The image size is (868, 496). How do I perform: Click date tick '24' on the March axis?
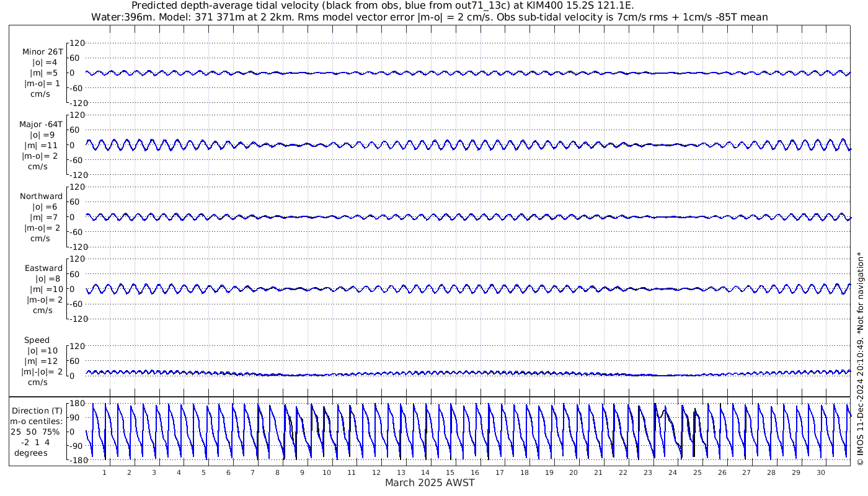(673, 472)
